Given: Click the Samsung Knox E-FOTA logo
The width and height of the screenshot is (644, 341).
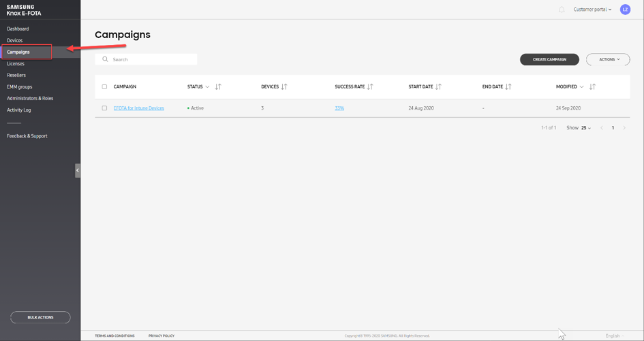Looking at the screenshot, I should (x=24, y=10).
